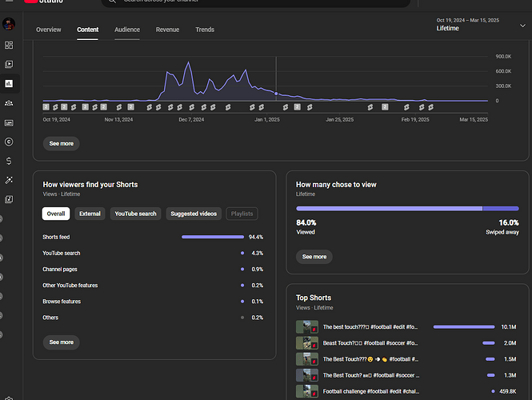Open the Community people sidebar icon
This screenshot has width=532, height=400.
coord(9,102)
